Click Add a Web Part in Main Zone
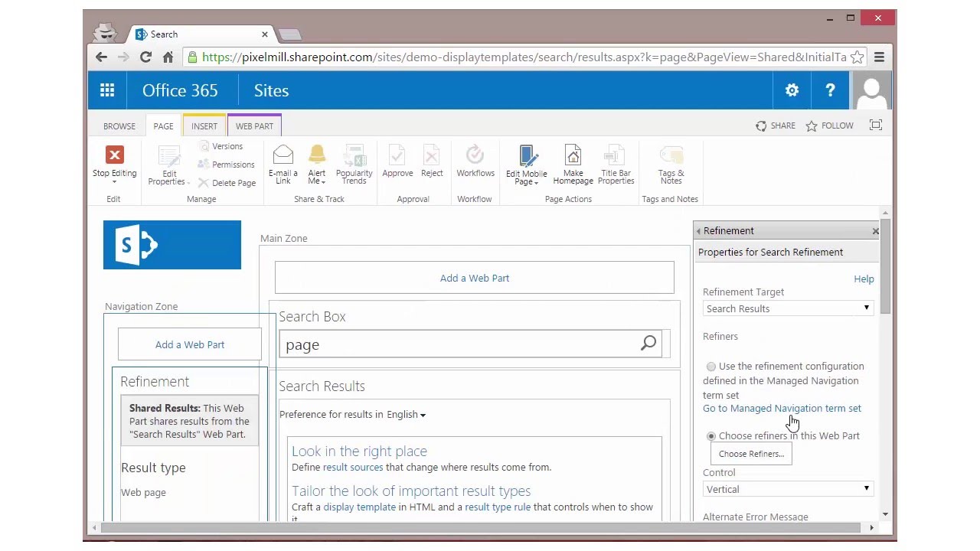Screen dimensions: 980x551 [475, 278]
